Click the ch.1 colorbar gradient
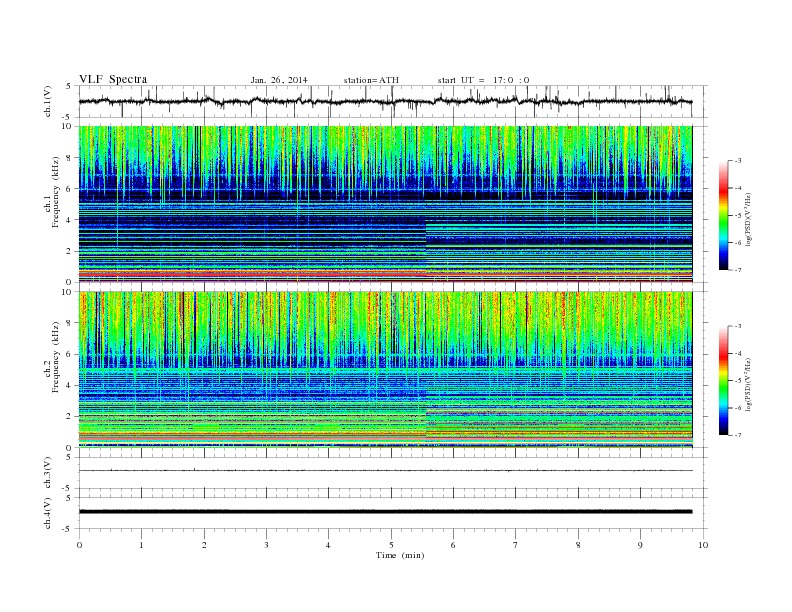The width and height of the screenshot is (792, 612). coord(723,215)
